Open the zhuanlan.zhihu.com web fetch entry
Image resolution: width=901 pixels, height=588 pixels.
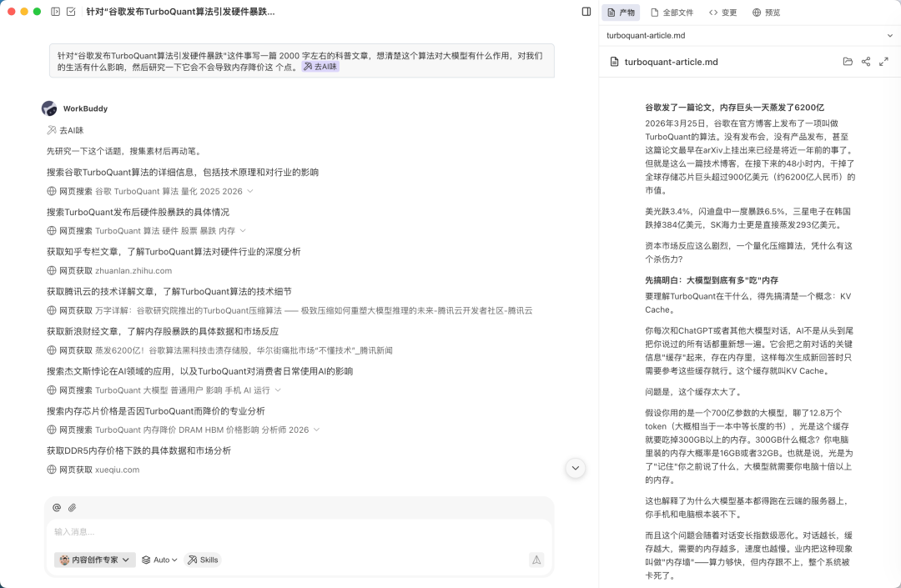click(x=109, y=270)
